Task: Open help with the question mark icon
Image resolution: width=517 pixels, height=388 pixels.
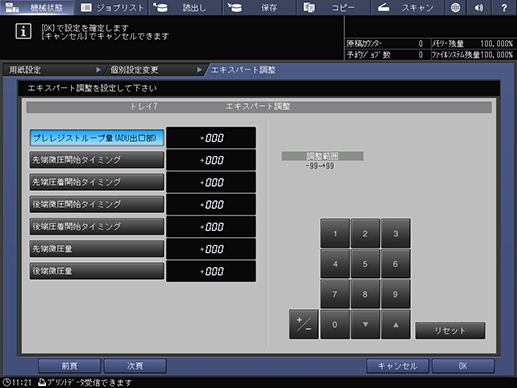Action: click(x=504, y=7)
